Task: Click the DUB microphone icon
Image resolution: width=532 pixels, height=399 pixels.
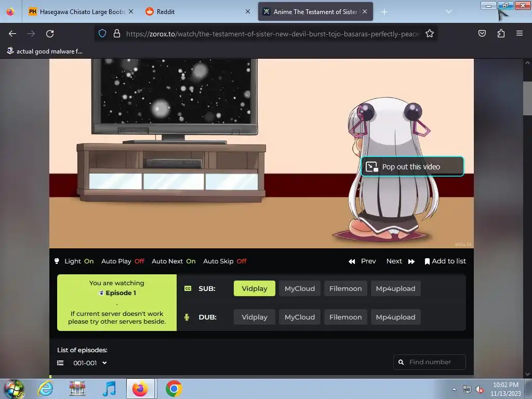Action: [187, 317]
